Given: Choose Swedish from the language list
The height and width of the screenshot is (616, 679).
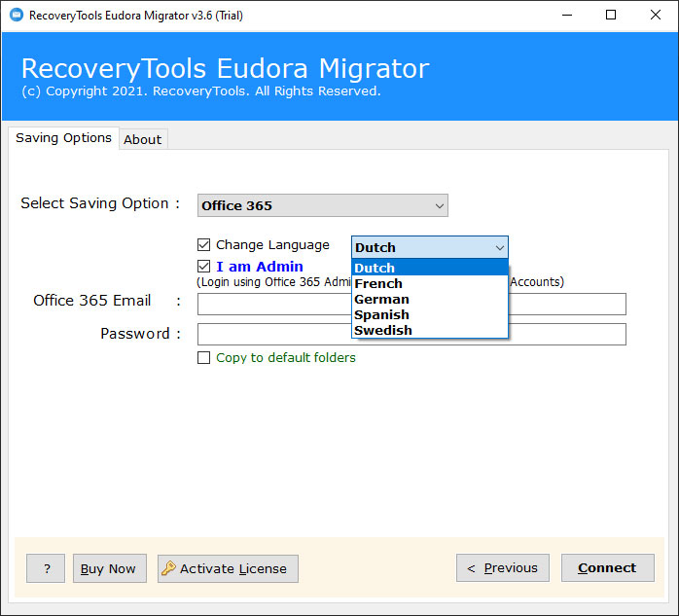Looking at the screenshot, I should [430, 330].
